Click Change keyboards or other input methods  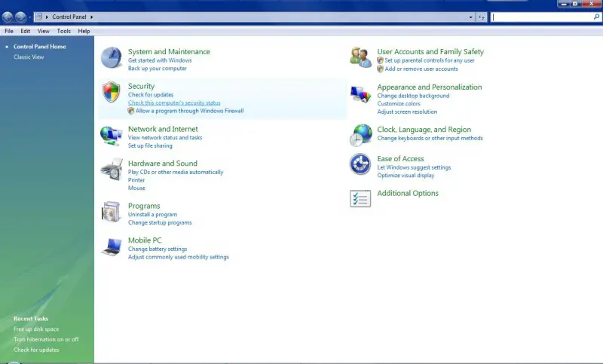click(x=430, y=139)
